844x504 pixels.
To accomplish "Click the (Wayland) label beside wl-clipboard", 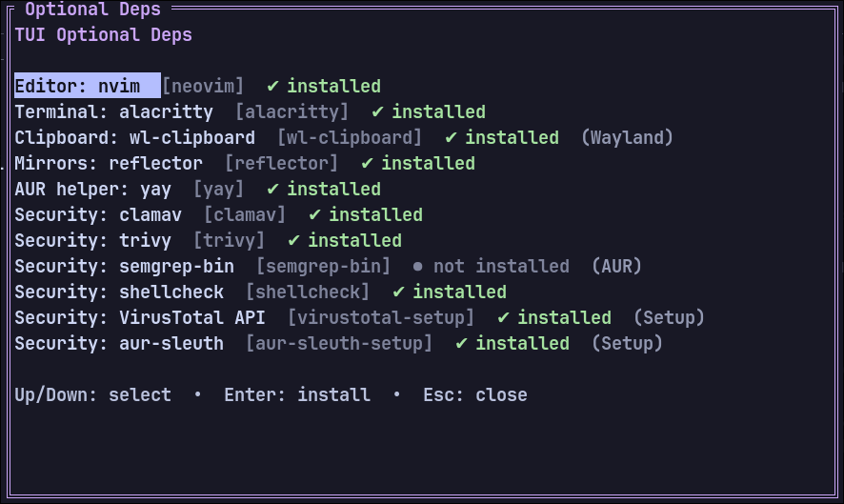I will [x=627, y=138].
